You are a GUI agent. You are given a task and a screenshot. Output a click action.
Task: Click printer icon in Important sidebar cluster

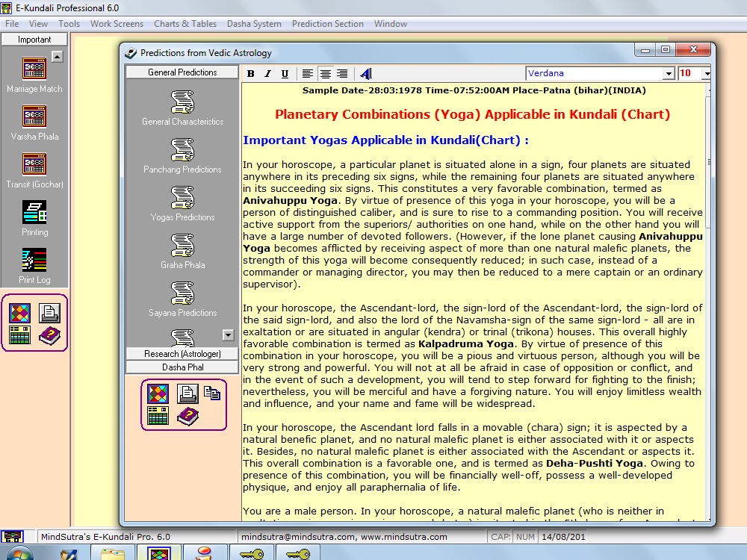pos(49,313)
